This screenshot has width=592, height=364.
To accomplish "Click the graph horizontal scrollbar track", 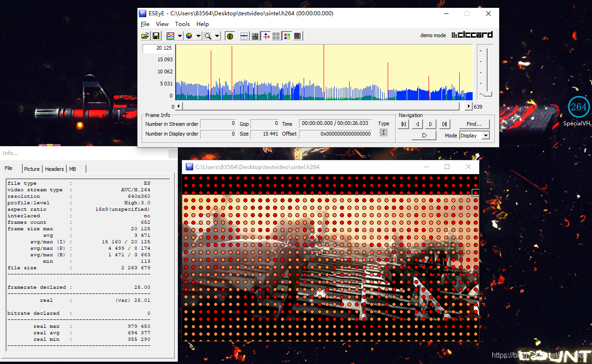I will click(x=325, y=106).
